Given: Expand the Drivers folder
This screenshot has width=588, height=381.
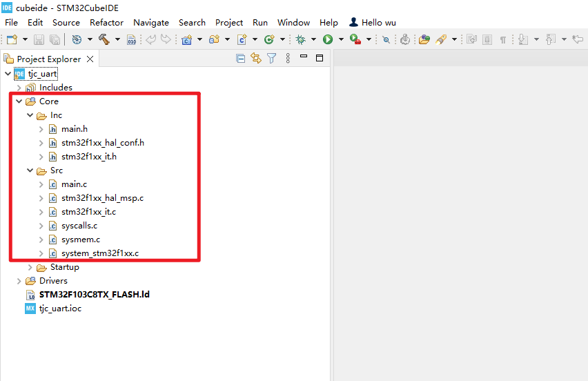Looking at the screenshot, I should [19, 281].
